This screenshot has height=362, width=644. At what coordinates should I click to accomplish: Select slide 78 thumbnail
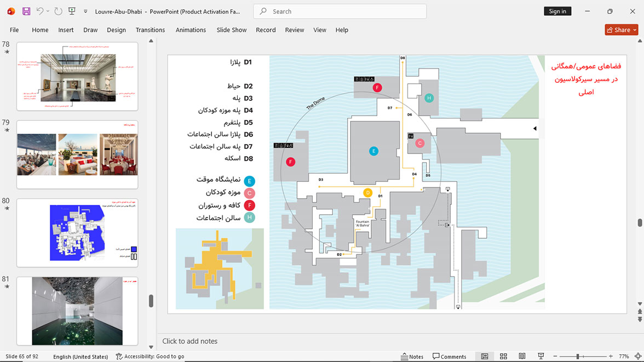click(x=77, y=77)
